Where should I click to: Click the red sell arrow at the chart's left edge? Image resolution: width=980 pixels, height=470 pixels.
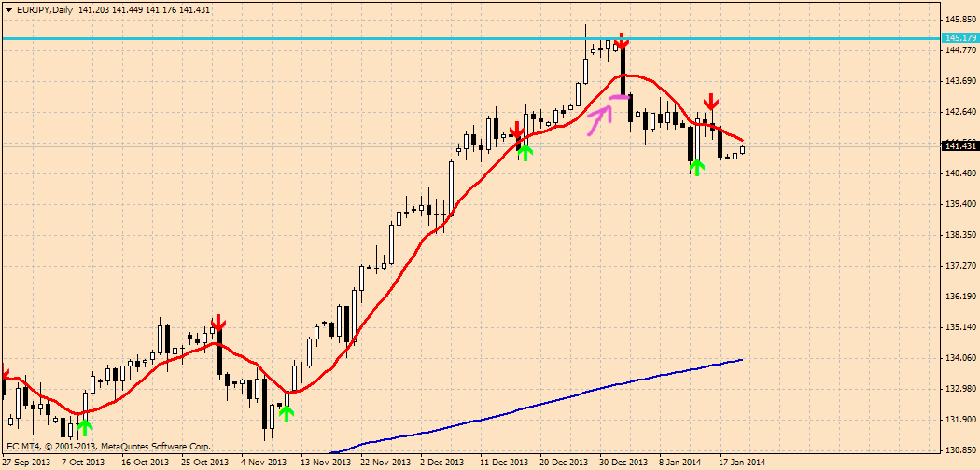pyautogui.click(x=5, y=373)
